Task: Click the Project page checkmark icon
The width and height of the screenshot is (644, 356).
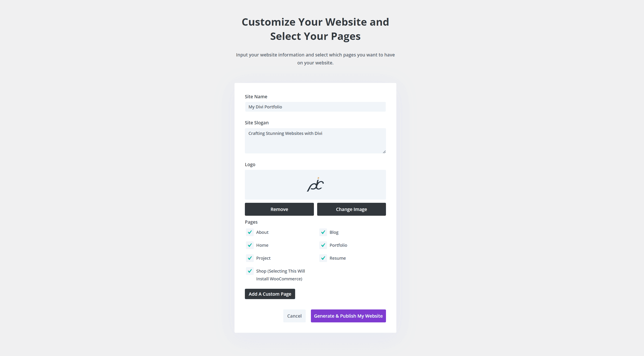Action: point(249,258)
